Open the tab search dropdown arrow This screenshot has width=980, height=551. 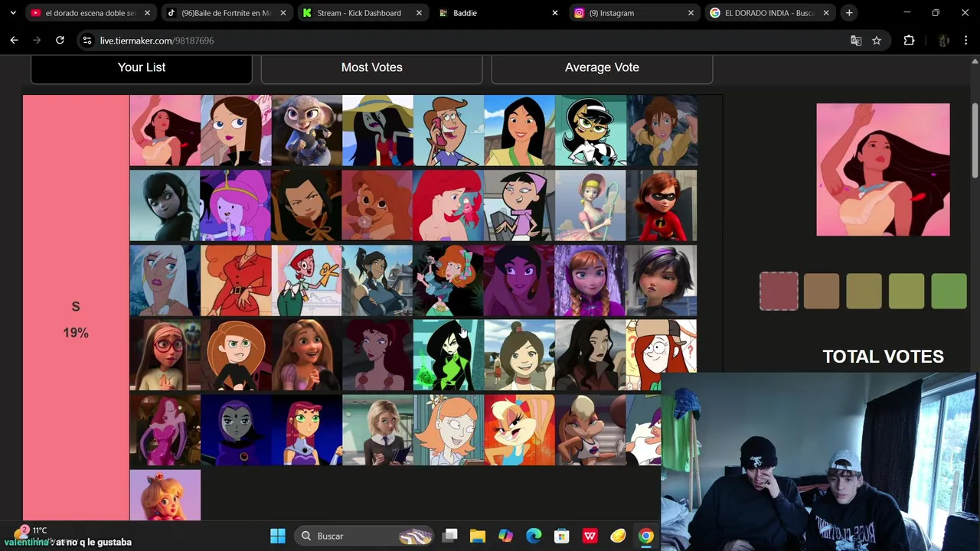click(12, 13)
